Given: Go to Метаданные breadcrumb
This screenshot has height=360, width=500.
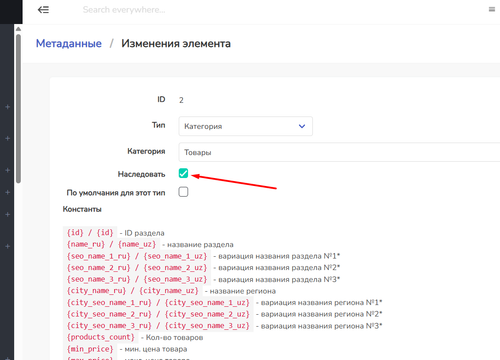Looking at the screenshot, I should point(69,43).
